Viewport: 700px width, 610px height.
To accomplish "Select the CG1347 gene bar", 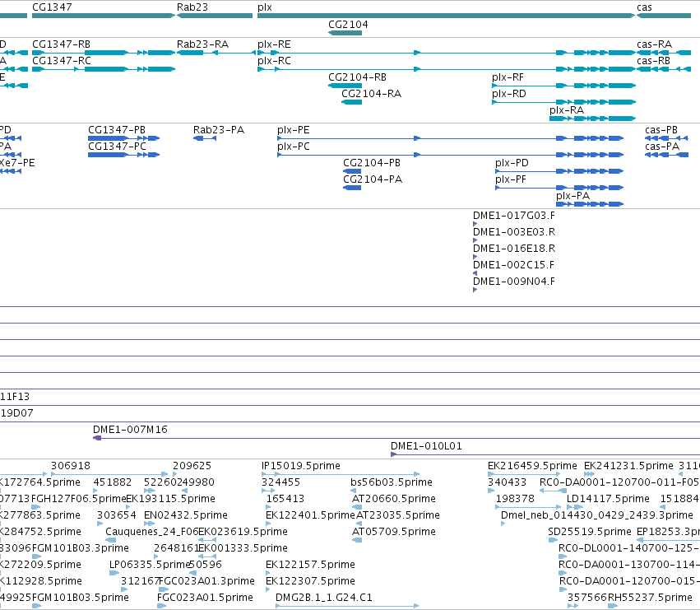I will 104,16.
